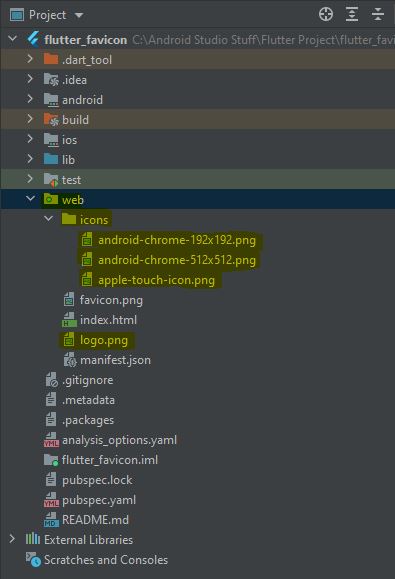Open the Project panel title label
This screenshot has height=579, width=395.
point(47,15)
